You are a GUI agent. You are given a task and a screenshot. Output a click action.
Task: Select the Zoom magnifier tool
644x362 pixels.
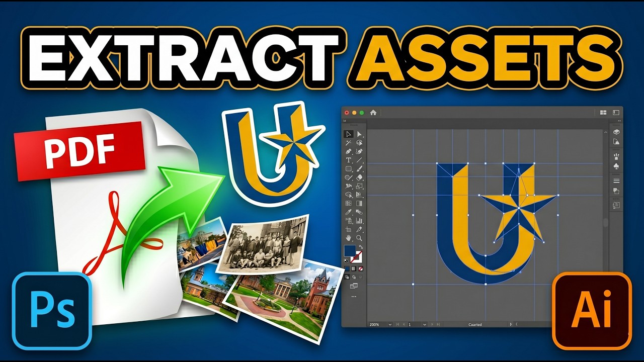(x=359, y=238)
